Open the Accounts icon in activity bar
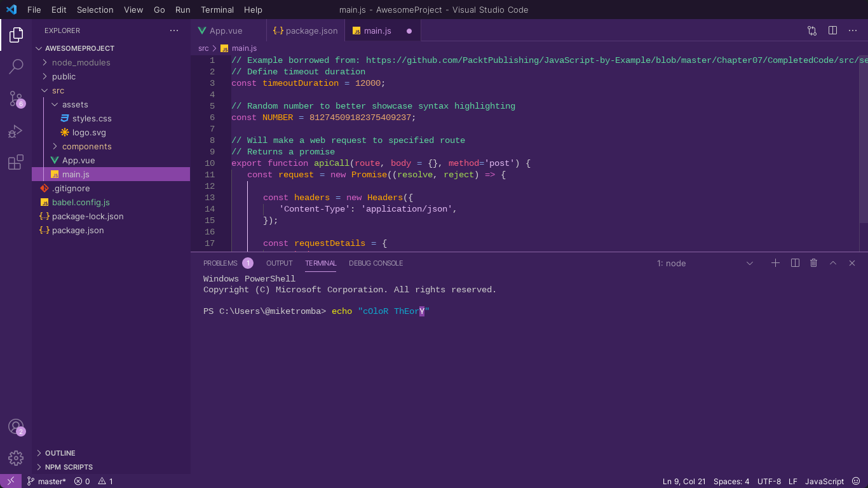Screen dimensions: 868x488 16,427
